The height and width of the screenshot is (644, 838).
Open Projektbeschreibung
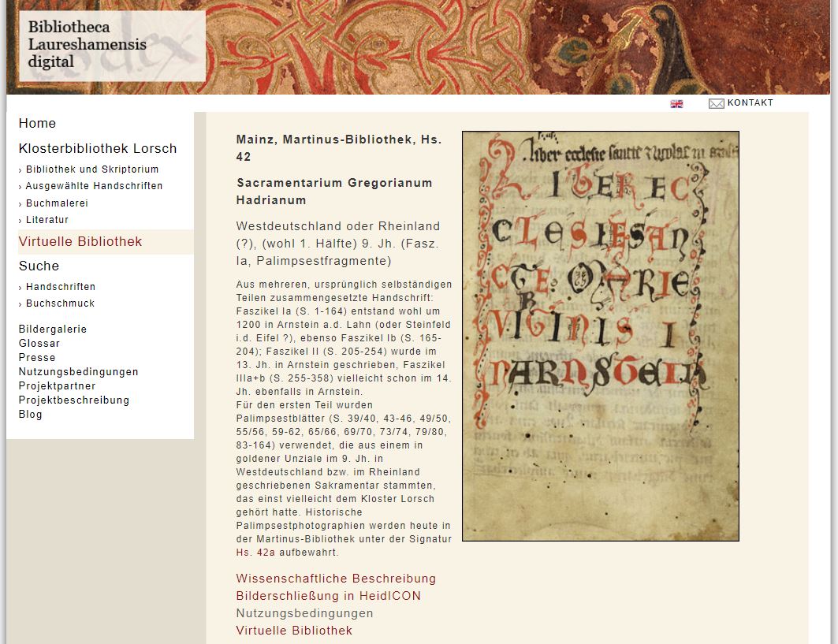click(x=74, y=400)
